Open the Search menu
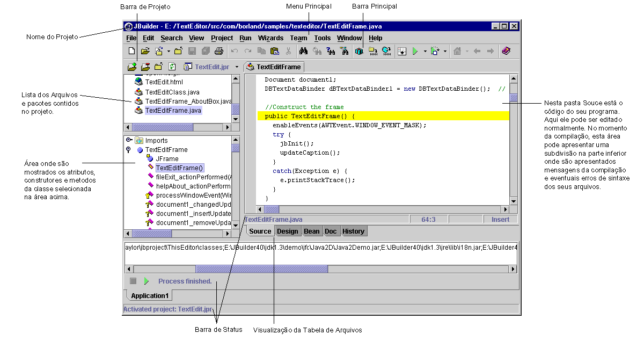Image resolution: width=644 pixels, height=348 pixels. coord(172,38)
